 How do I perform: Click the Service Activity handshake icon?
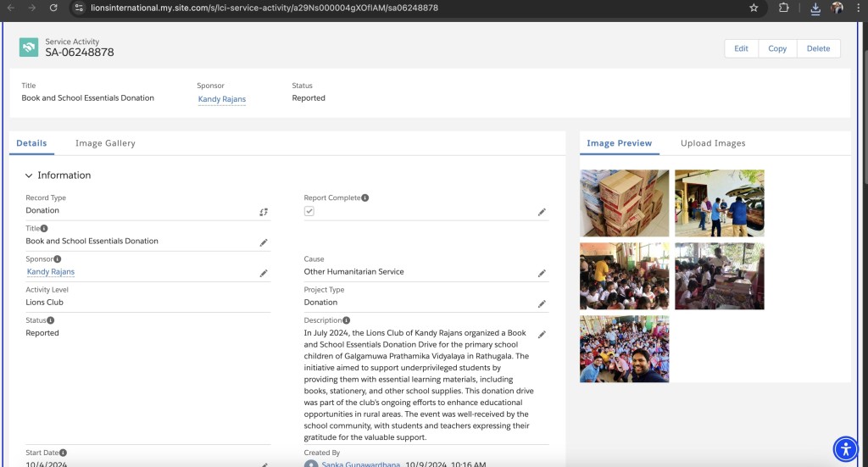29,47
